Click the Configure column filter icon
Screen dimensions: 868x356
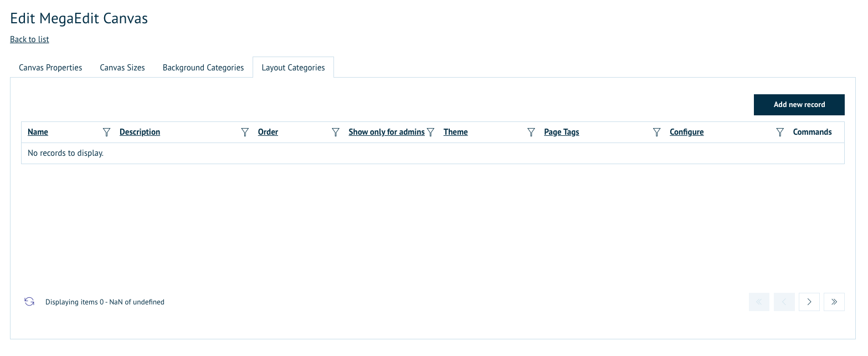tap(780, 132)
